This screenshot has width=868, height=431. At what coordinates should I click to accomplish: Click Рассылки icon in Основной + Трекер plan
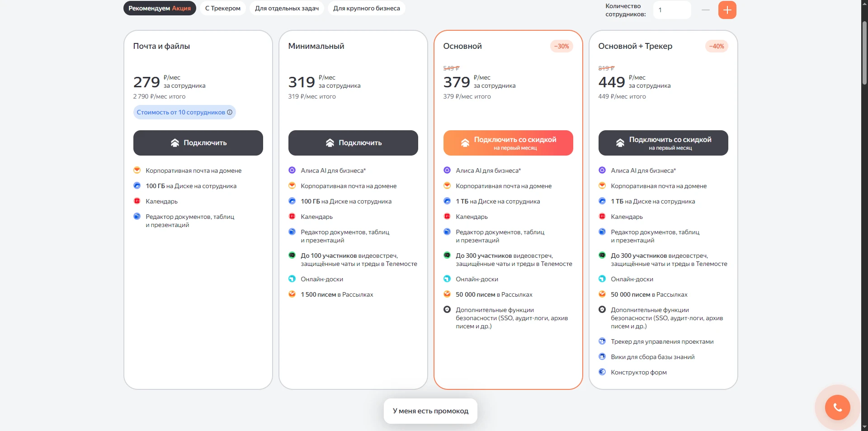tap(602, 294)
